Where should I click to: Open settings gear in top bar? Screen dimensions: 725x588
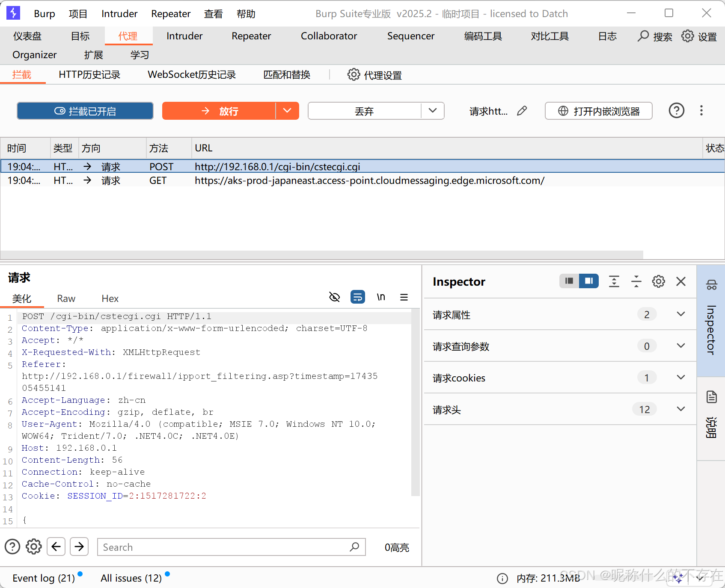point(687,36)
